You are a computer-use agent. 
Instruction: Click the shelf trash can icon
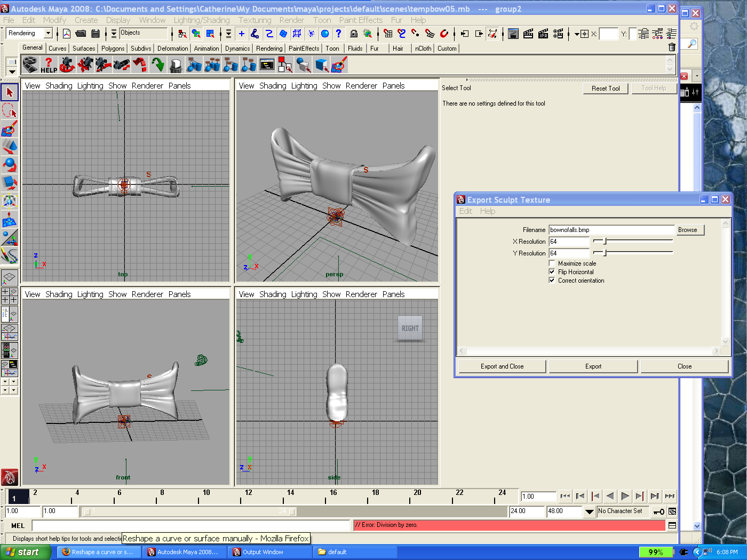(x=672, y=47)
